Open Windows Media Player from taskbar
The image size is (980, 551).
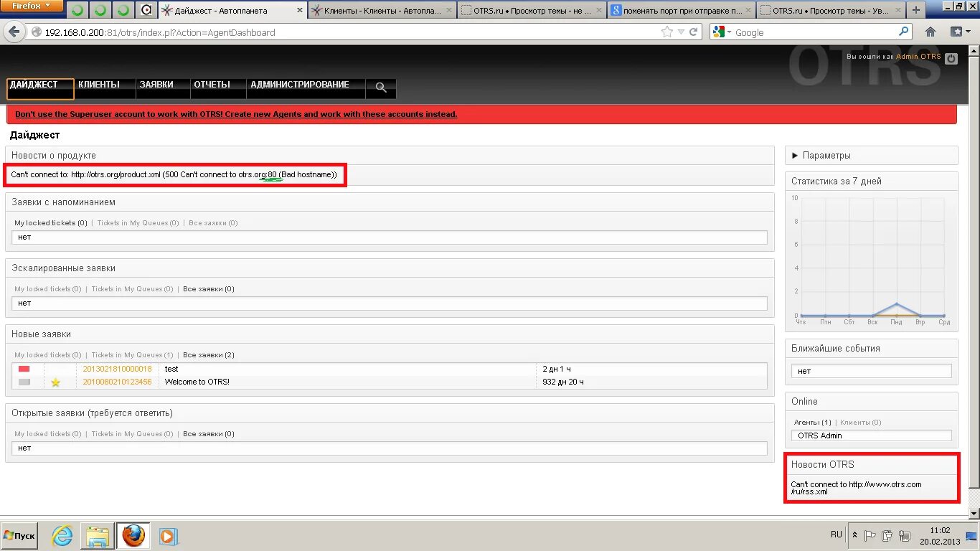[x=169, y=536]
